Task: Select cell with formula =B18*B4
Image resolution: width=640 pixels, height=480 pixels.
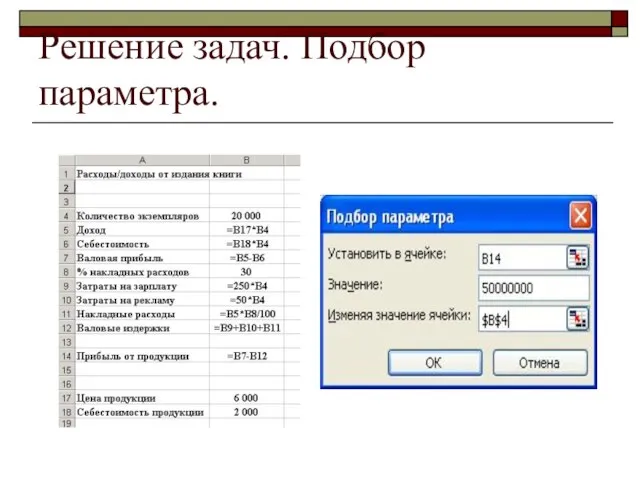Action: [247, 244]
